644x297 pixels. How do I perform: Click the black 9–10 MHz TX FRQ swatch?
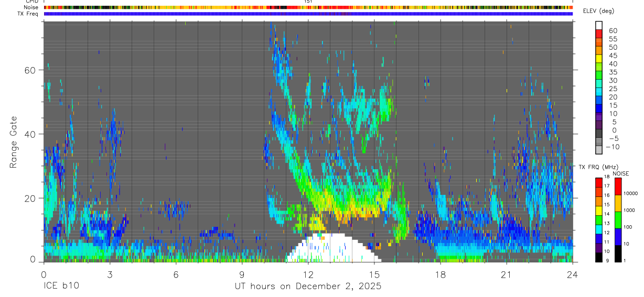[x=599, y=257]
